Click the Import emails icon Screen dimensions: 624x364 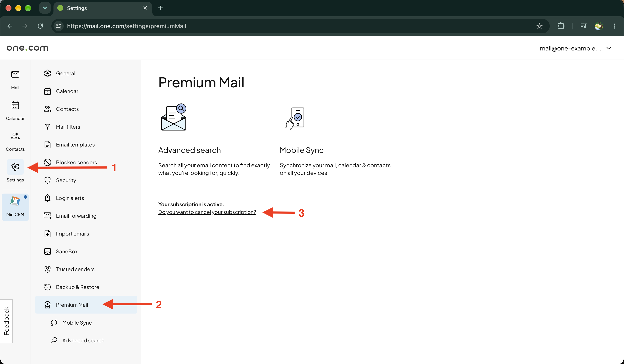click(x=47, y=234)
